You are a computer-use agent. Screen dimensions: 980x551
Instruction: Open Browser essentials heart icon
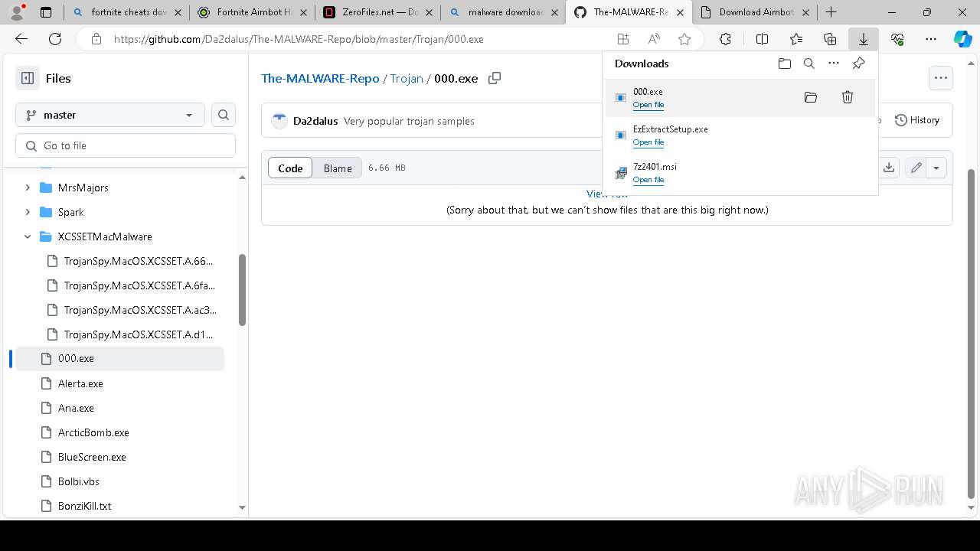(x=897, y=39)
